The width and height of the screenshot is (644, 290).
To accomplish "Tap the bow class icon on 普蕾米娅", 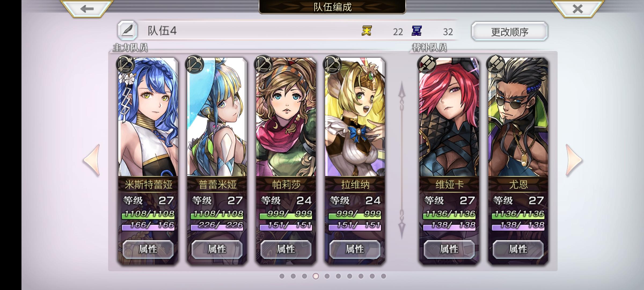I will [x=195, y=64].
